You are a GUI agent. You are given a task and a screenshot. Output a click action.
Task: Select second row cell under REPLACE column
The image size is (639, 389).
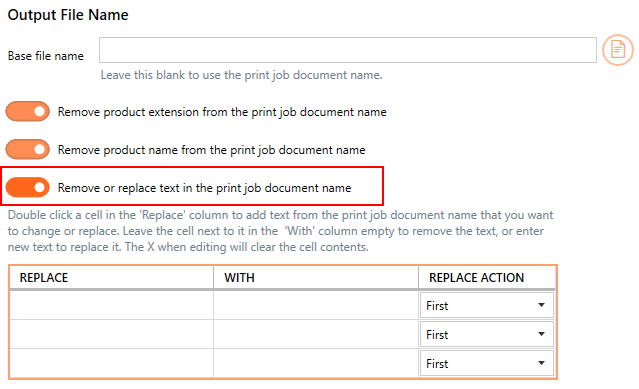[x=112, y=334]
